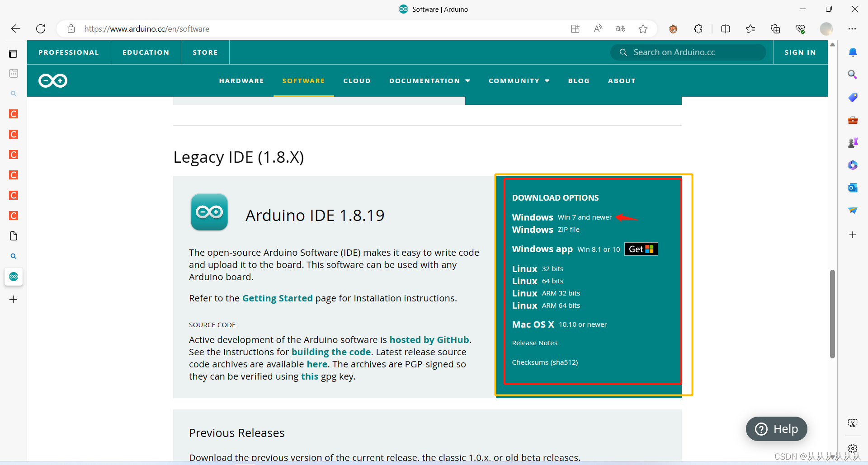Open Outlook in the Edge sidebar
The image size is (868, 465).
pos(853,188)
